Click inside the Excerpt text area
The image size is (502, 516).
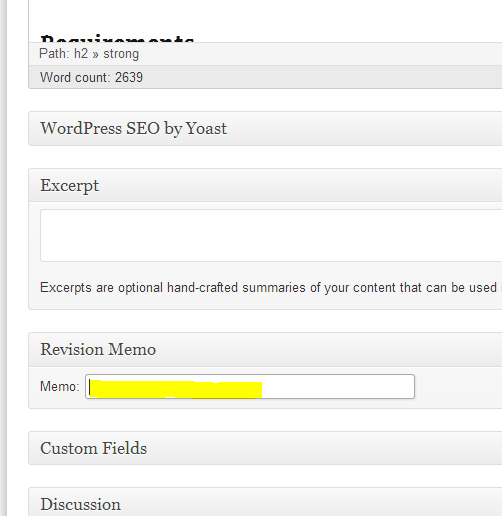point(271,235)
